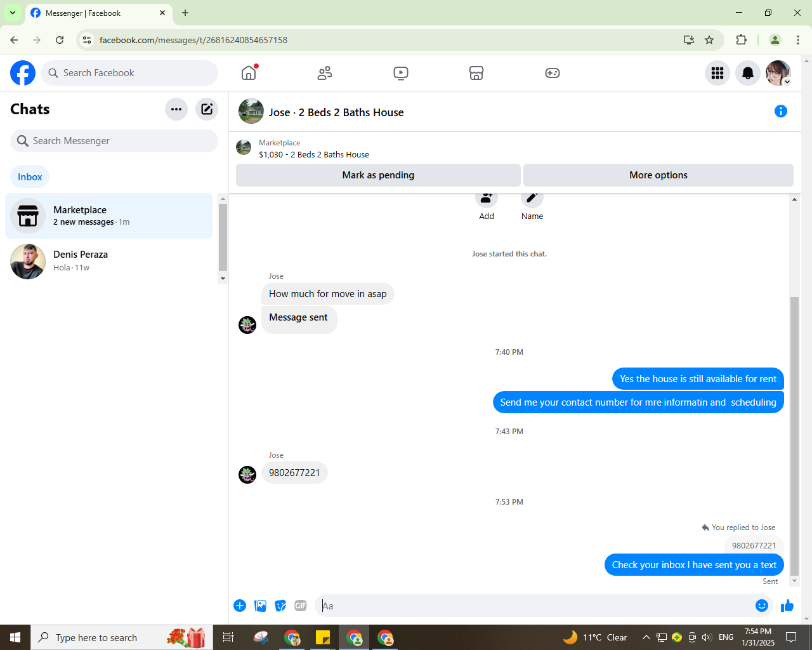Click the Mark as pending button
The image size is (812, 650).
point(378,175)
